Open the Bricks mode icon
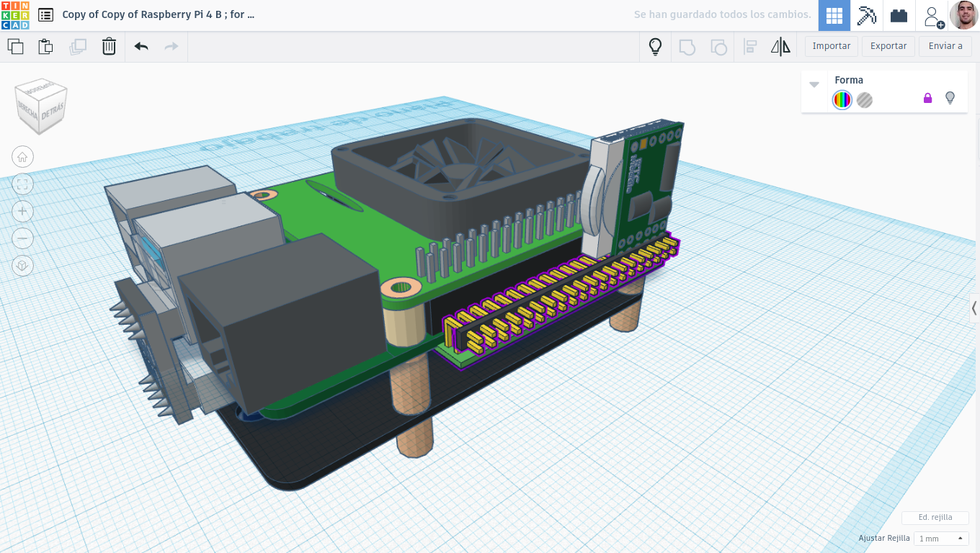This screenshot has height=553, width=980. pos(899,15)
